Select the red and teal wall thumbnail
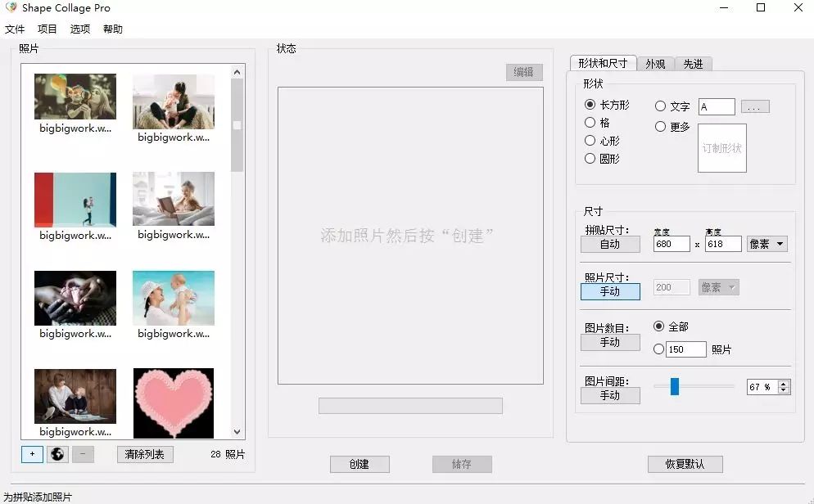814x504 pixels. point(75,200)
